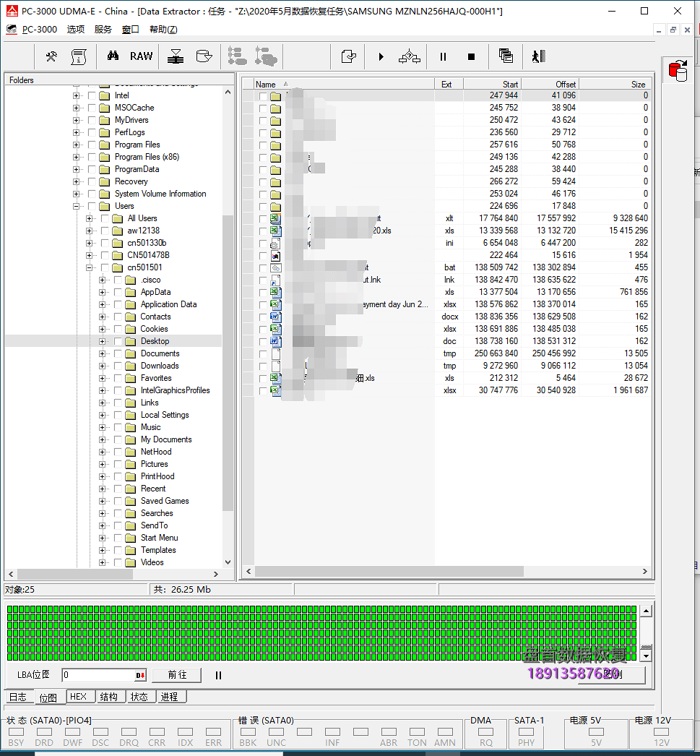
Task: Sort by the Ext column header
Action: click(x=449, y=84)
